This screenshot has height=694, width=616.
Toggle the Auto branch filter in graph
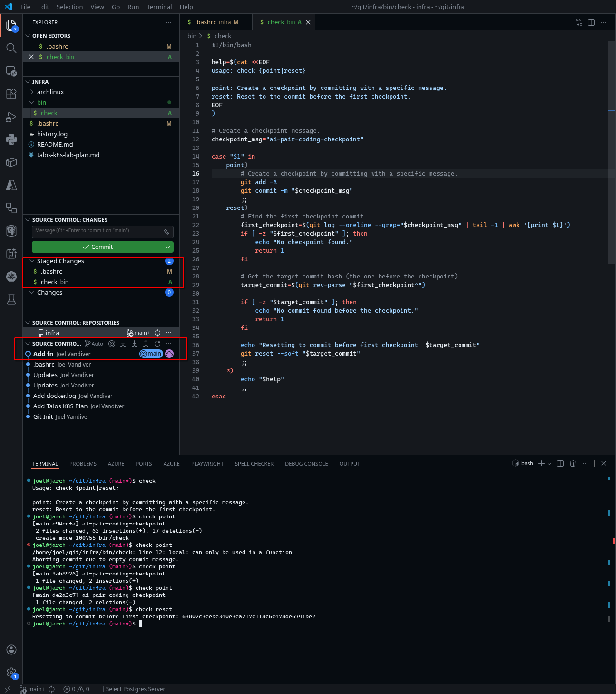pos(94,344)
